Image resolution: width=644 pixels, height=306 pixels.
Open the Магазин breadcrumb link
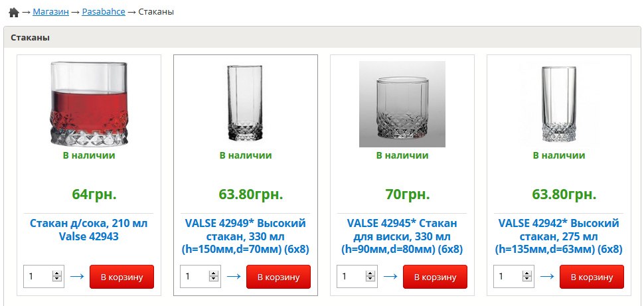click(x=50, y=12)
